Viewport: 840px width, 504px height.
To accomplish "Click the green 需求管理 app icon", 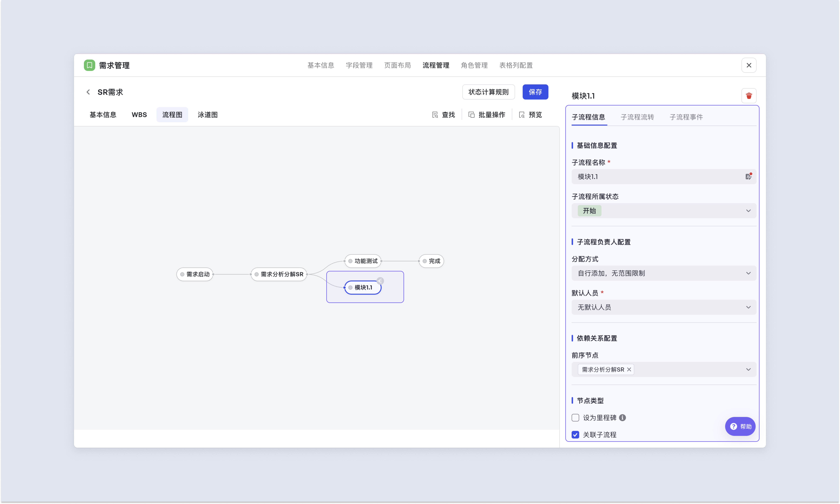I will (89, 65).
